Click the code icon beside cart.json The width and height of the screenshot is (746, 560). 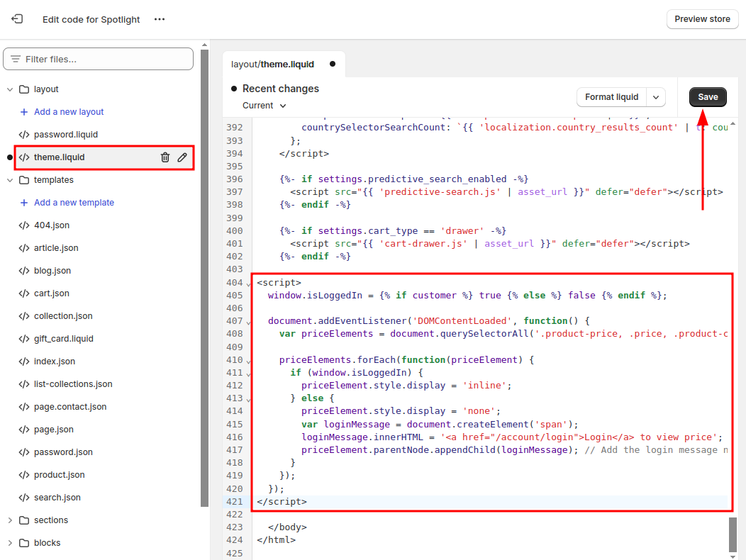24,293
